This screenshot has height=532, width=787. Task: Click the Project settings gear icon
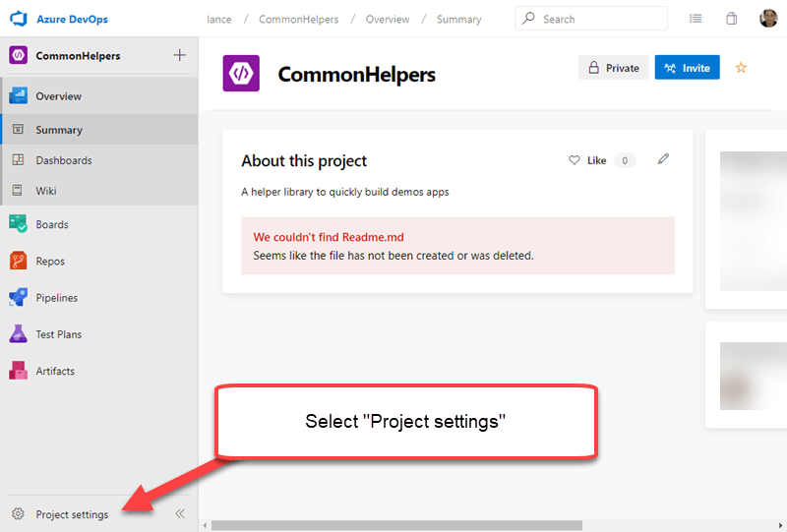click(18, 514)
